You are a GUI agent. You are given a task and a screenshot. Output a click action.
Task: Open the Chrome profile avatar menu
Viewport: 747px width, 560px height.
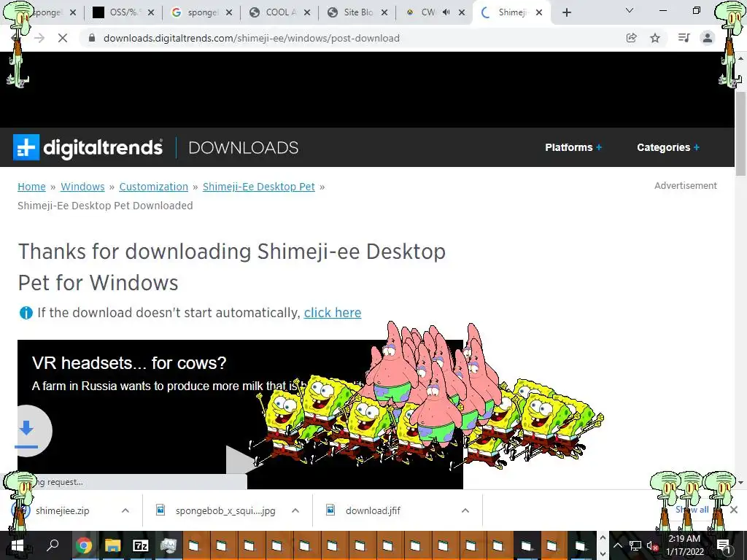708,38
